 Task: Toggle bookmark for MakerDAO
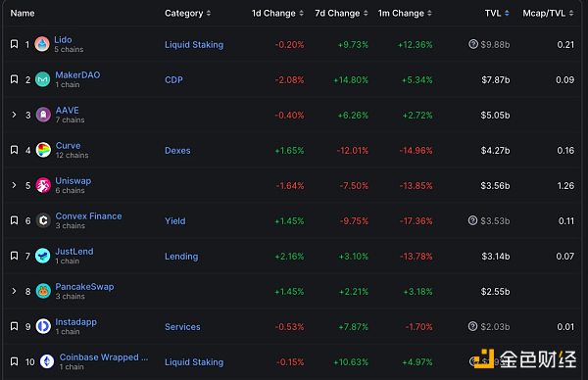15,79
